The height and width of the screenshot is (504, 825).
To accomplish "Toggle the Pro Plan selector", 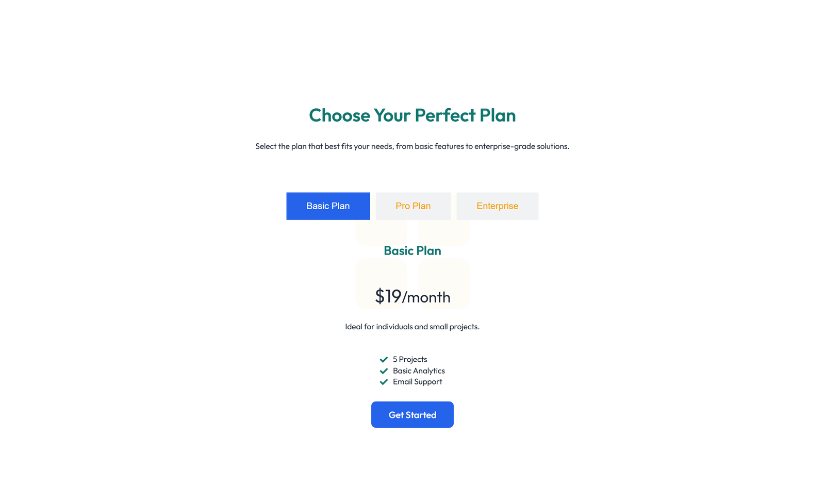I will pyautogui.click(x=412, y=206).
